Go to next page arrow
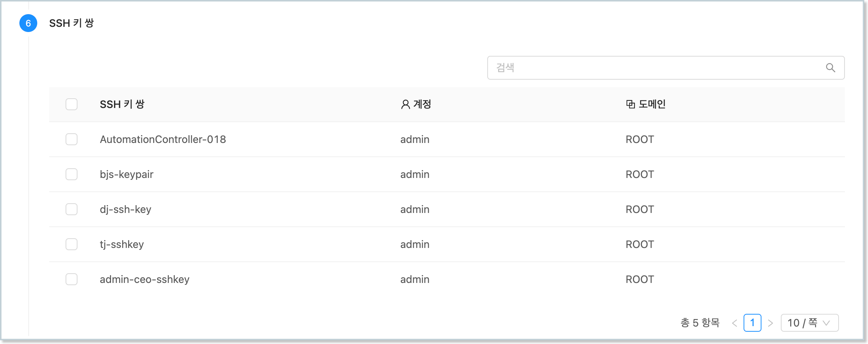This screenshot has width=868, height=344. [770, 323]
